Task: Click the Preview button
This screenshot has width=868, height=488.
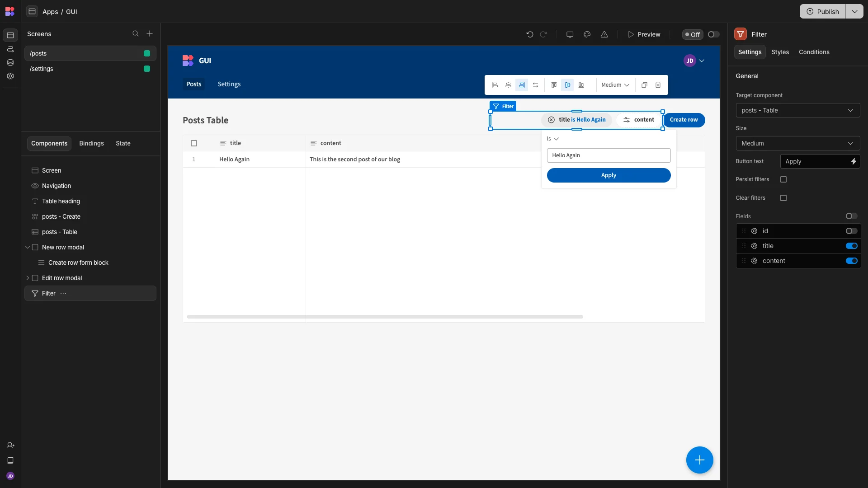Action: (x=644, y=34)
